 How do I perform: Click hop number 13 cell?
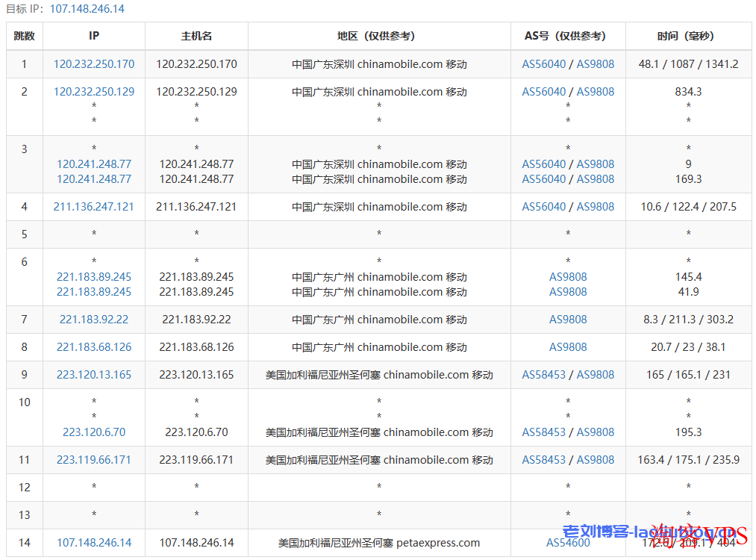tap(24, 515)
